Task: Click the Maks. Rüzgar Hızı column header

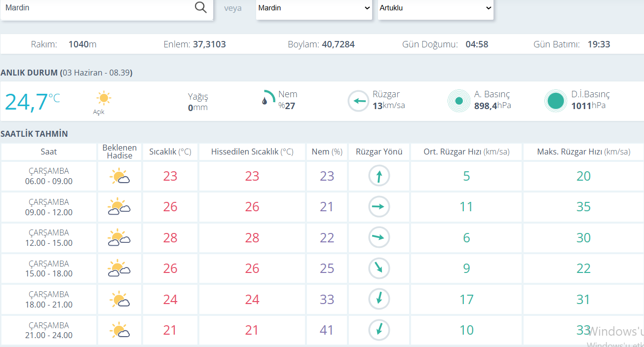Action: [x=583, y=152]
